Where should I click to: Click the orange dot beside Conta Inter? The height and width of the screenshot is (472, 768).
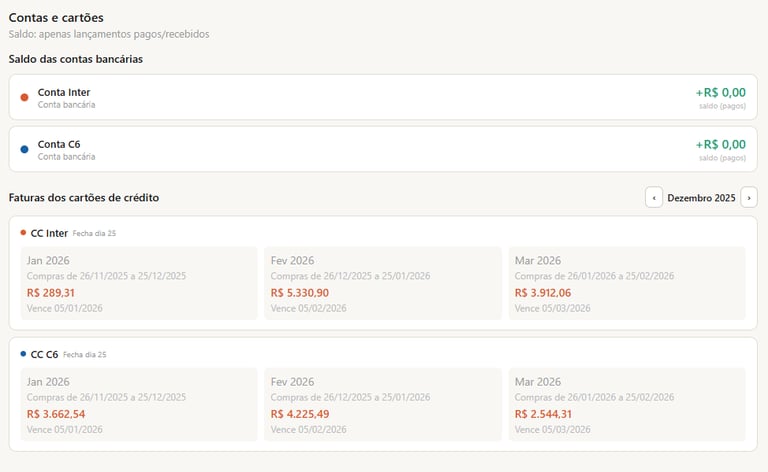point(24,97)
